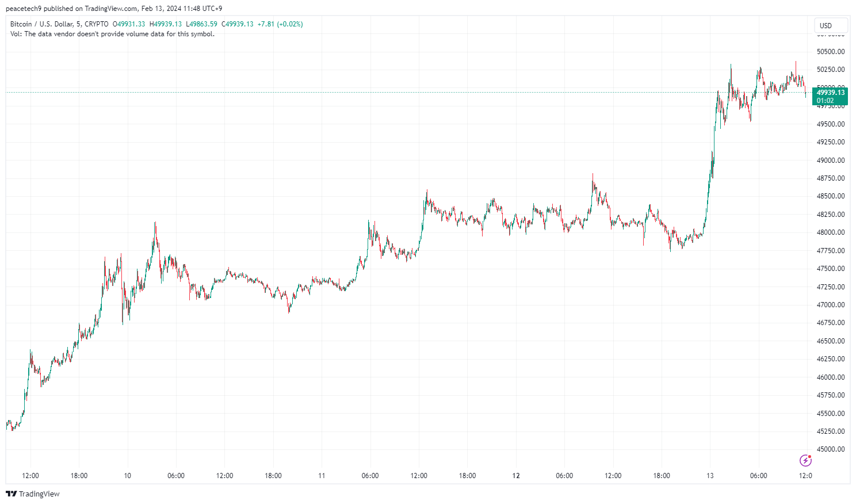
Task: Click the low price value L49863.59
Action: tap(202, 24)
